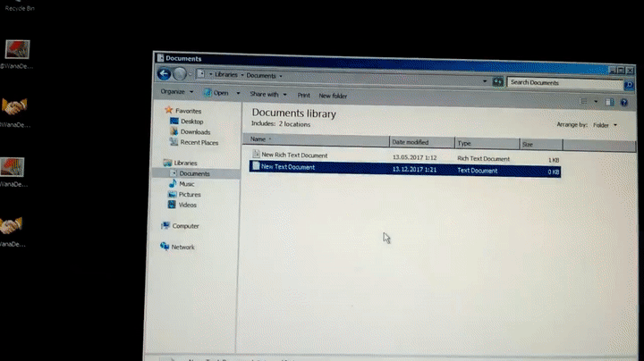Open the Share with menu
The width and height of the screenshot is (644, 361).
pyautogui.click(x=268, y=95)
